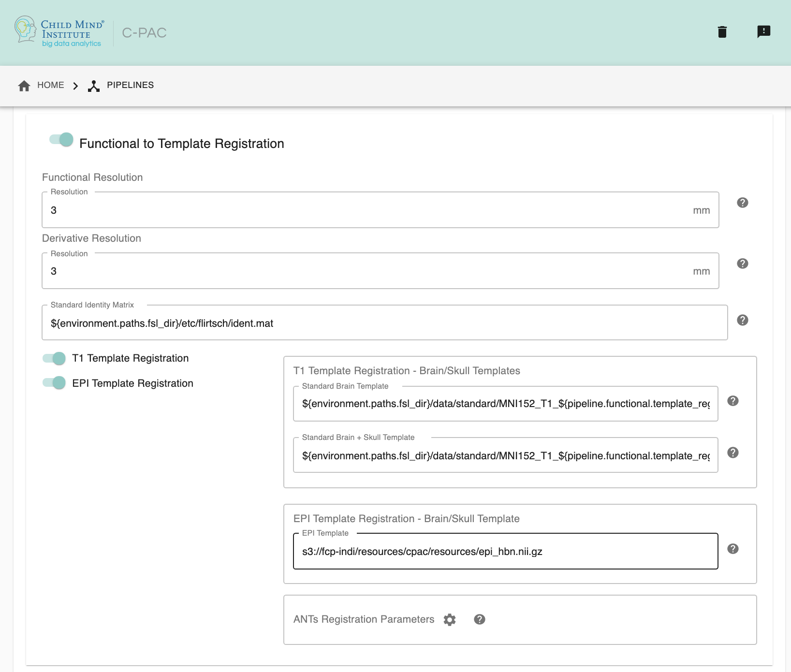Screen dimensions: 791x672
Task: Toggle EPI Template Registration switch
Action: point(54,383)
